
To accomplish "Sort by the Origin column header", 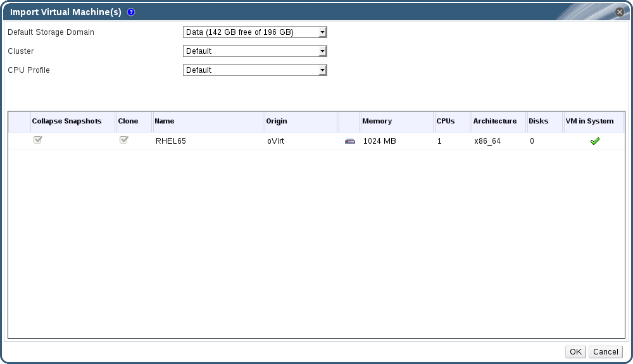I will [300, 121].
